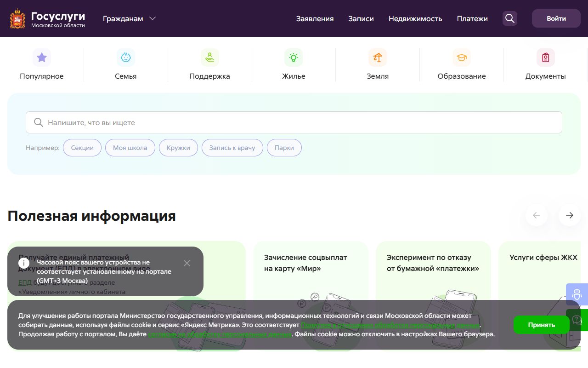Show the next Полезная информация cards
588x368 pixels.
(x=570, y=215)
